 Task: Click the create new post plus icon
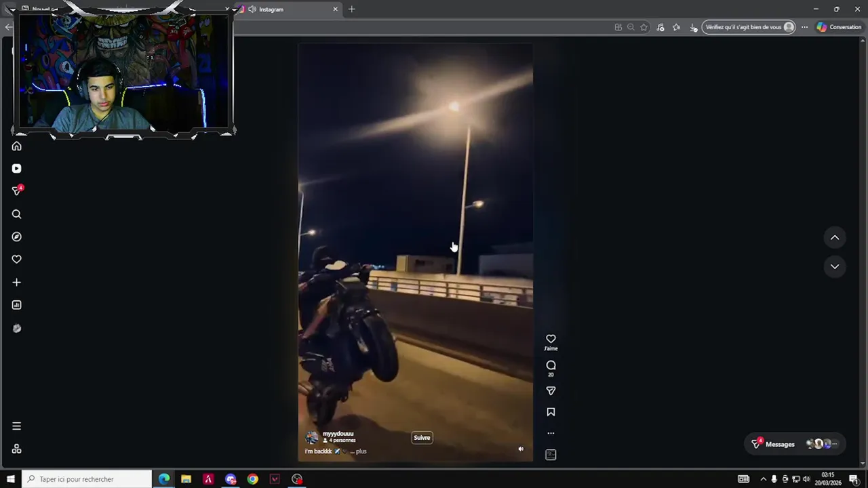pos(16,282)
